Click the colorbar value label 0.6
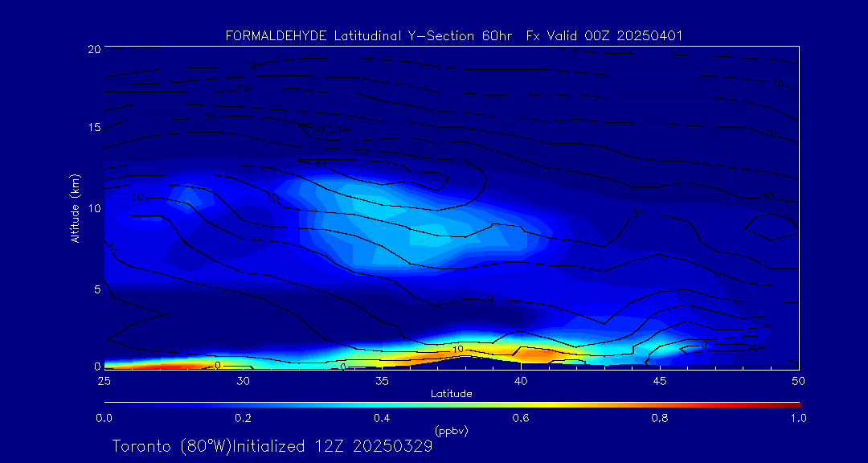Image resolution: width=868 pixels, height=463 pixels. click(x=522, y=418)
